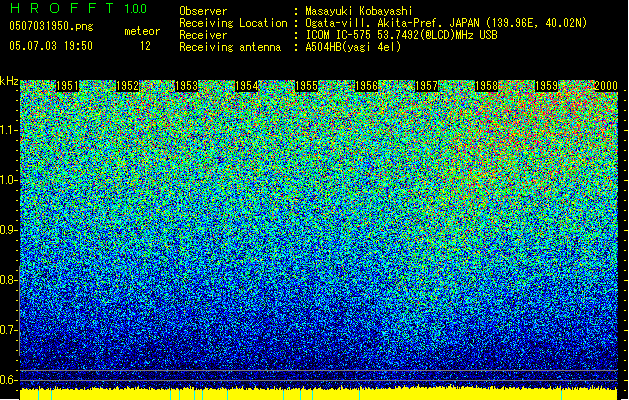Select the Ogata-vill. Akita-Pref. JAPAN location text
This screenshot has width=629, height=400.
(x=446, y=23)
